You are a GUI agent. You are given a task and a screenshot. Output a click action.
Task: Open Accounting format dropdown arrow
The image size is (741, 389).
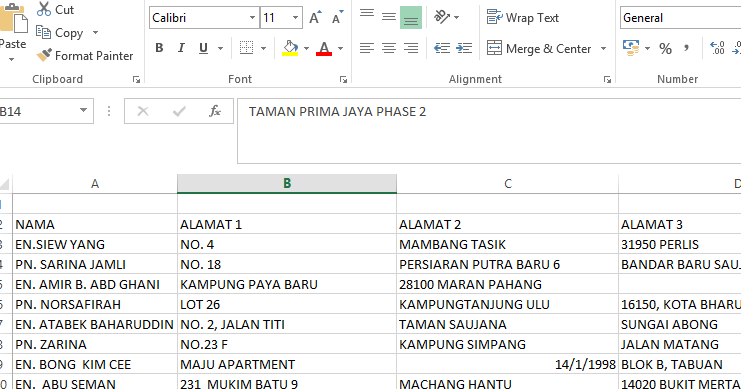click(647, 48)
